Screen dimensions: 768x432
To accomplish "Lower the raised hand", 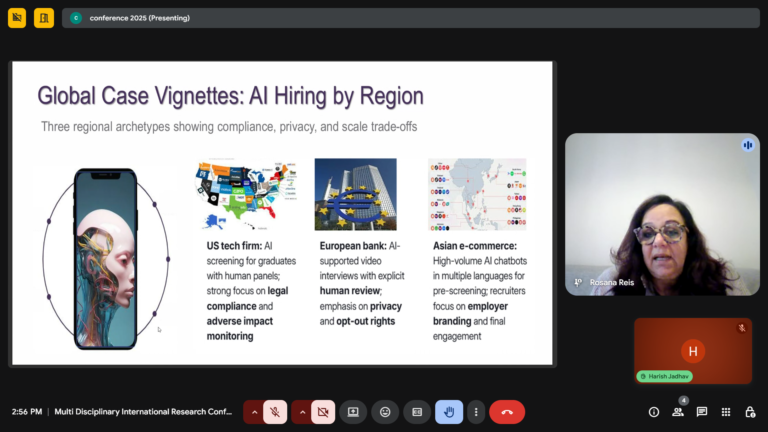I will (x=449, y=411).
